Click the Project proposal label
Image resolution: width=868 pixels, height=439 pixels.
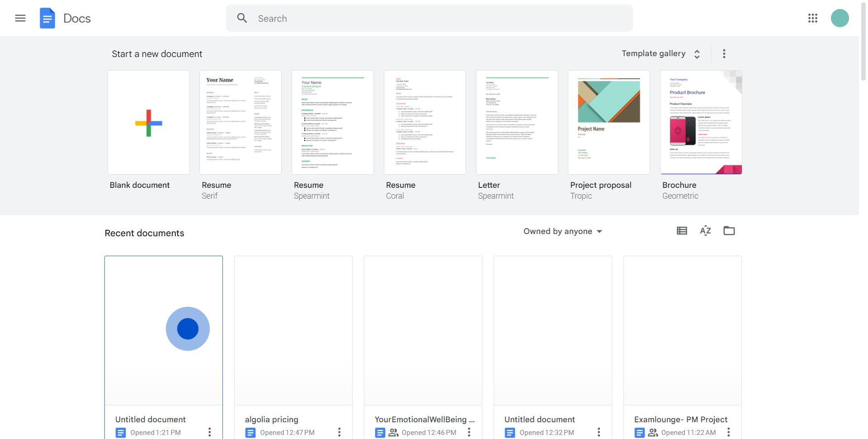pyautogui.click(x=601, y=185)
